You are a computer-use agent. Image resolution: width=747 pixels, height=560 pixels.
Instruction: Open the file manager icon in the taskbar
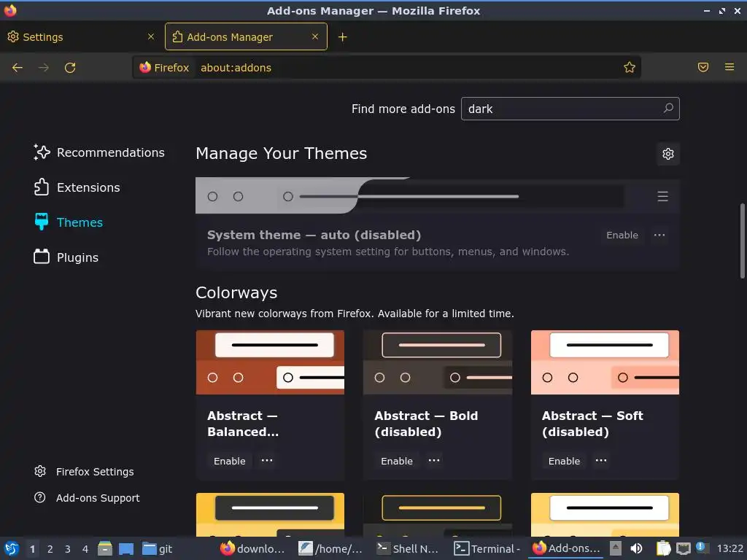[x=105, y=548]
